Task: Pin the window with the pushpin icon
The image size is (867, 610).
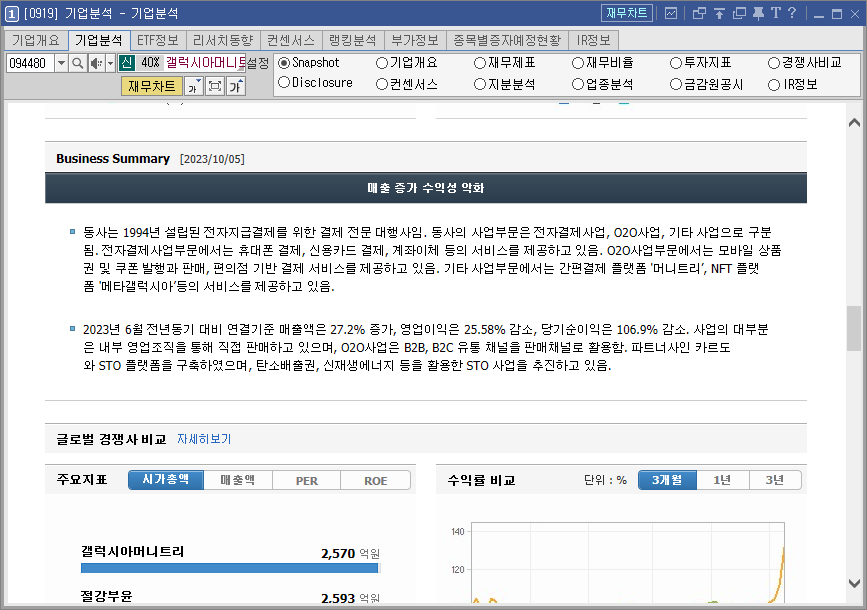Action: tap(758, 13)
